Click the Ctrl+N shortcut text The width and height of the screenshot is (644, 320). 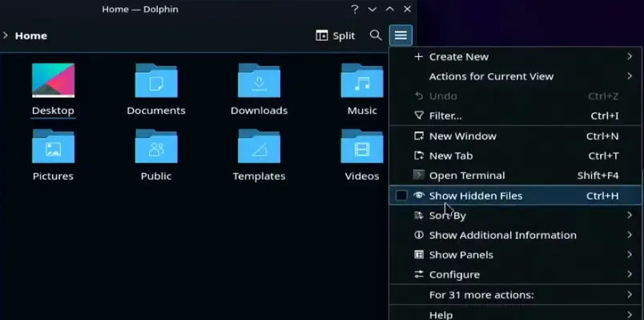click(602, 136)
